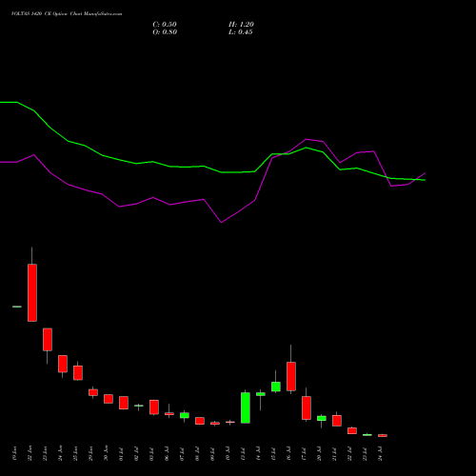Select the '01 Jul' date label
Screen dimensions: 476x476
[121, 454]
